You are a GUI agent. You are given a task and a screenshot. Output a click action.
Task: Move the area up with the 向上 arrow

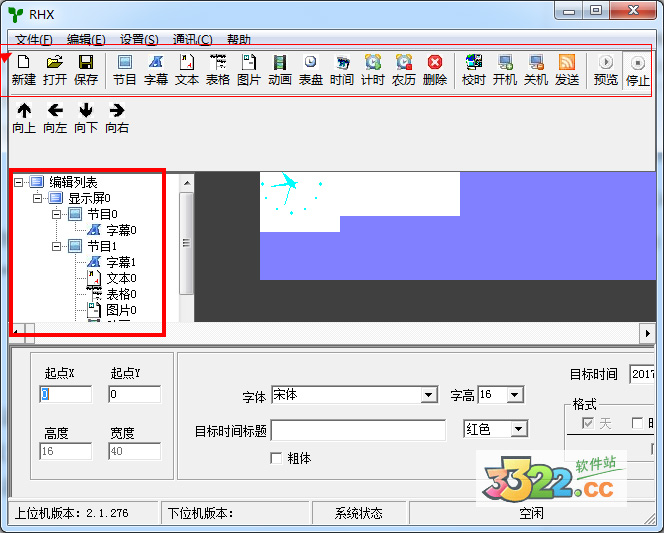[x=24, y=118]
